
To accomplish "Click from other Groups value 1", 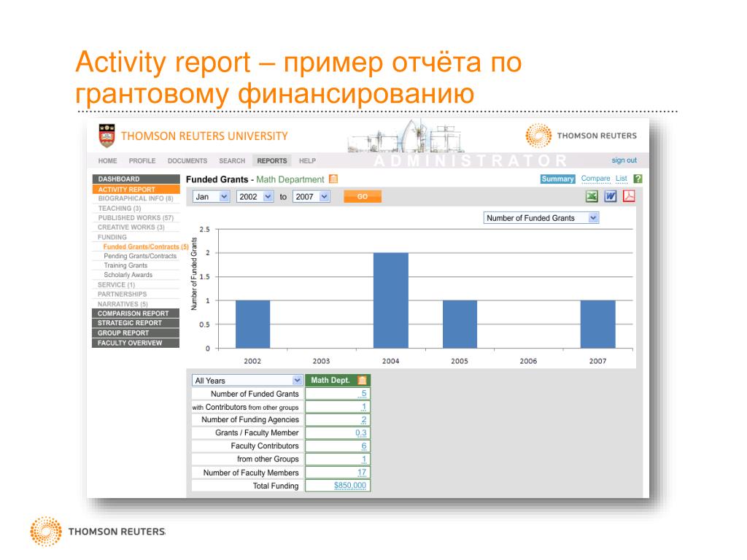I will (364, 459).
